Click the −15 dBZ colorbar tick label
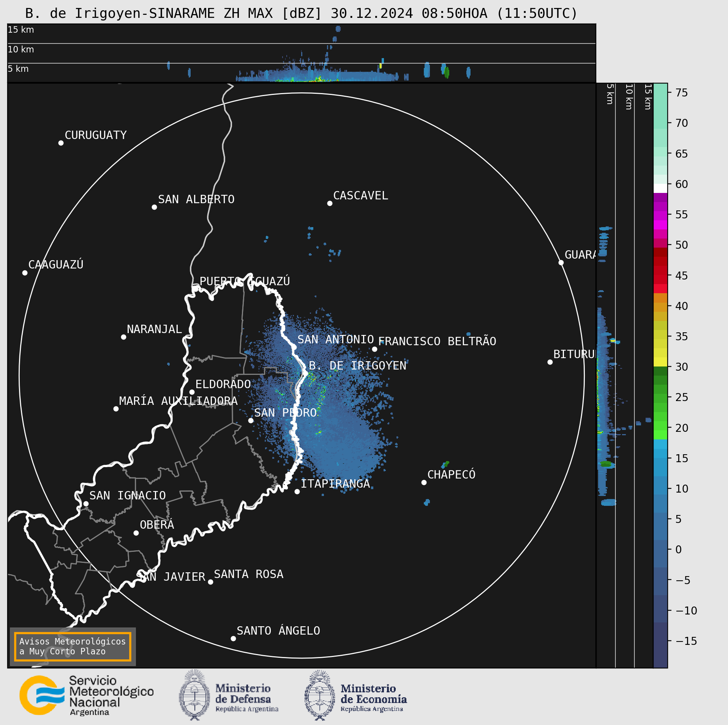The image size is (728, 725). pyautogui.click(x=686, y=641)
